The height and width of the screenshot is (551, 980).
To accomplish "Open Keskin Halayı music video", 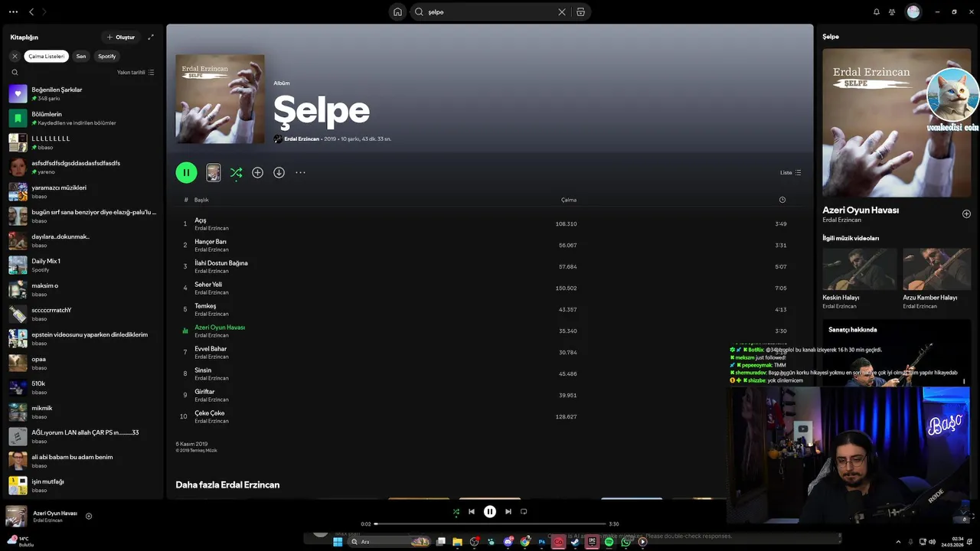I will click(860, 279).
